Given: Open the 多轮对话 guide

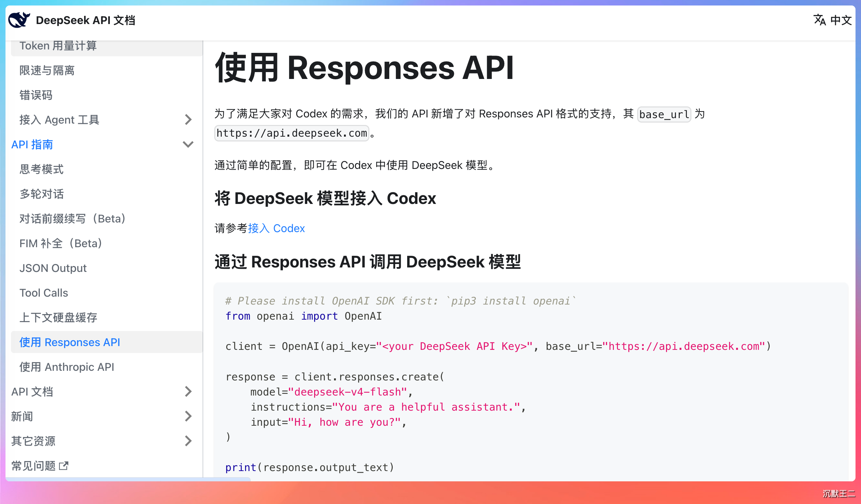Looking at the screenshot, I should (x=107, y=194).
